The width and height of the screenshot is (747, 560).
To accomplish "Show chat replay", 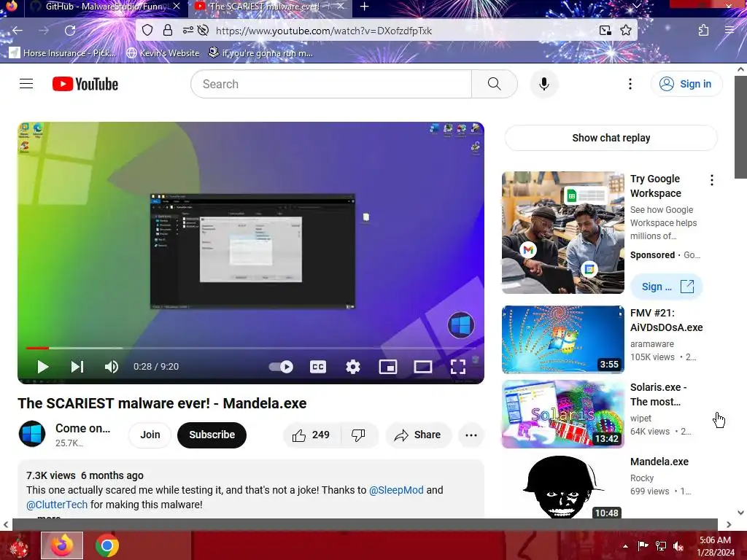I will pos(611,138).
